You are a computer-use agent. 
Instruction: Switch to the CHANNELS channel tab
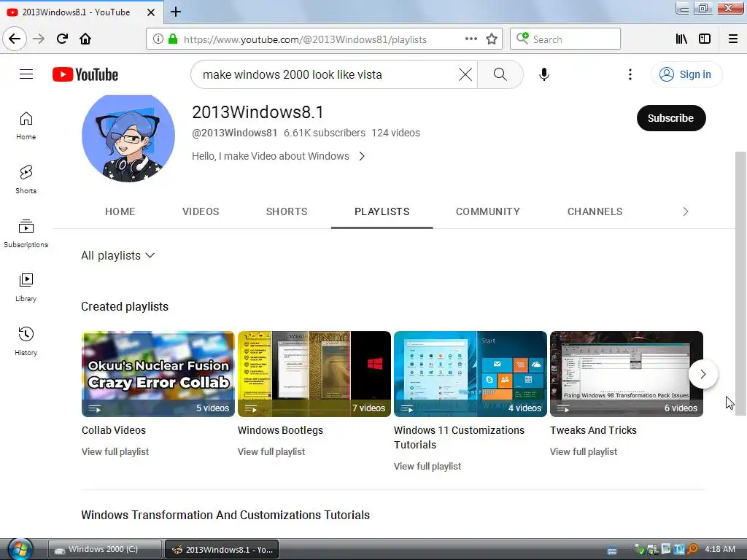pyautogui.click(x=595, y=211)
